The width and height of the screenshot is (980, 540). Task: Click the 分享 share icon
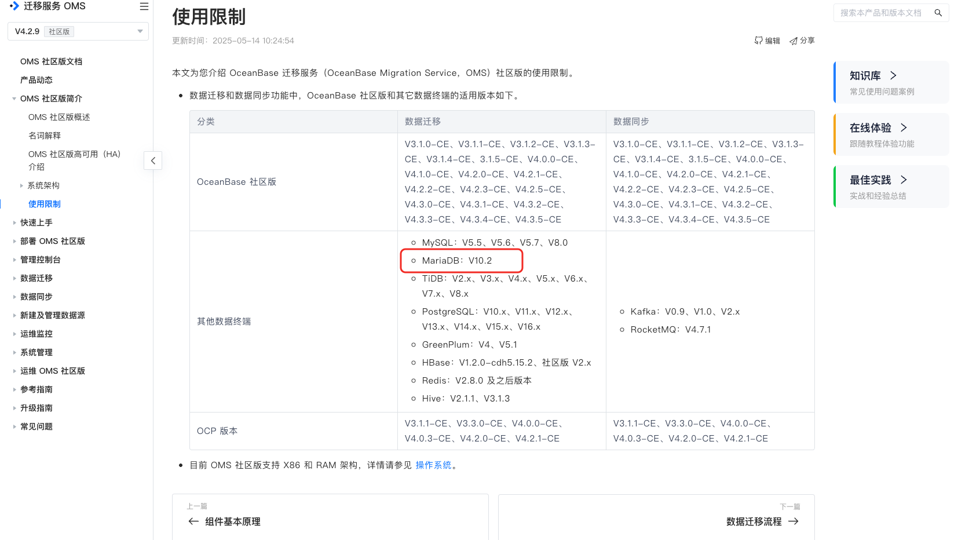(793, 41)
